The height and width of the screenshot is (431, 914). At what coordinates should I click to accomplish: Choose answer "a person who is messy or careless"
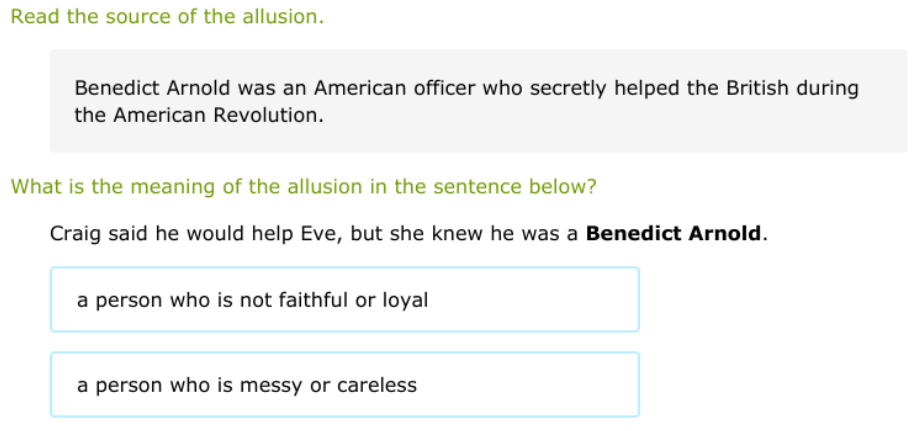click(344, 385)
